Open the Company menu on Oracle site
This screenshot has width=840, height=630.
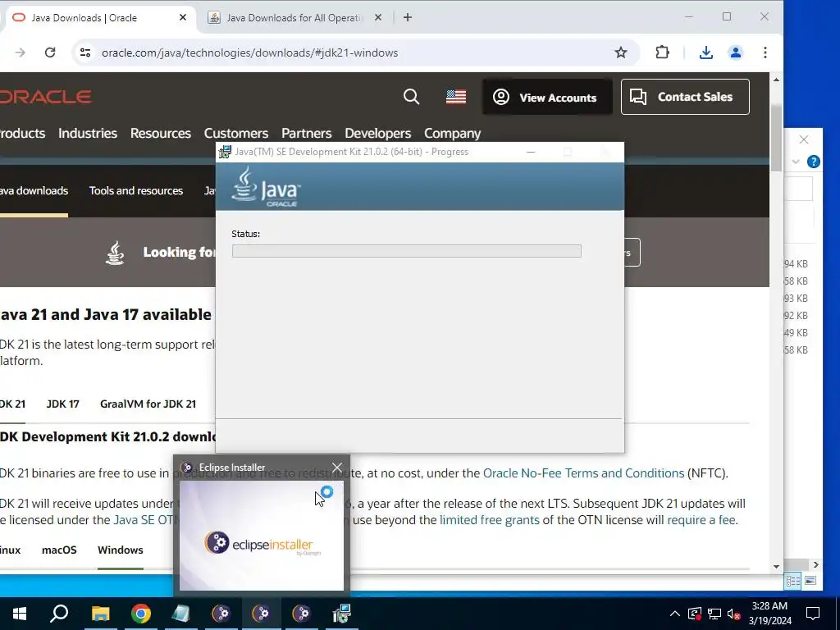[x=453, y=133]
